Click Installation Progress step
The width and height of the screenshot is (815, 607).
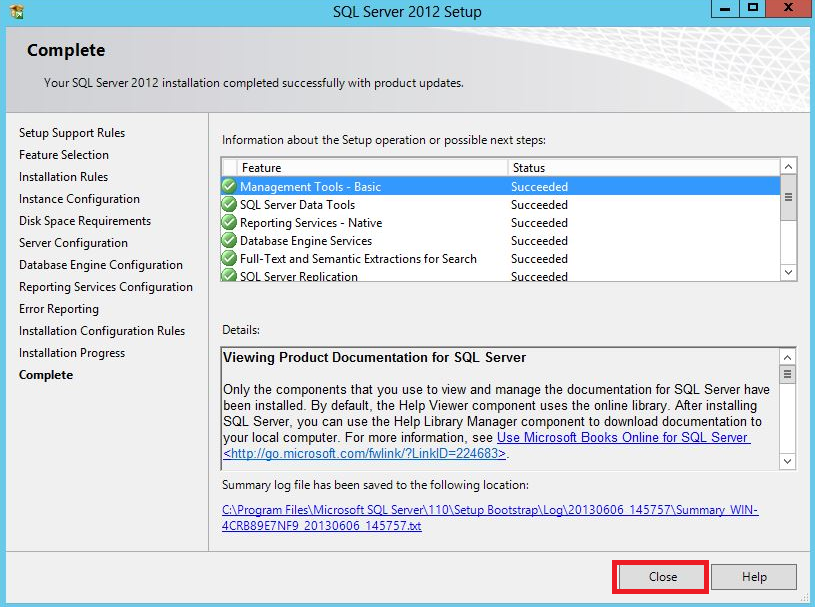coord(72,353)
